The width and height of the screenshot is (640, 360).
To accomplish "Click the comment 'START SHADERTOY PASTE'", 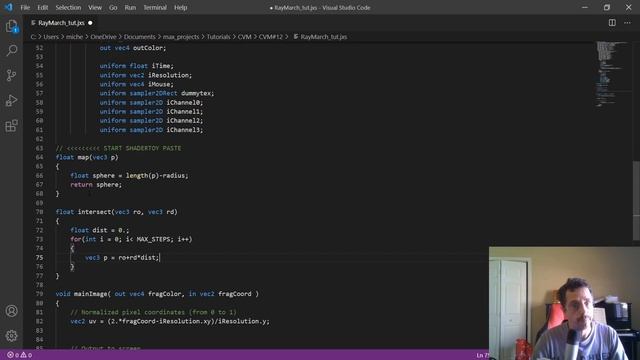I will coord(142,148).
